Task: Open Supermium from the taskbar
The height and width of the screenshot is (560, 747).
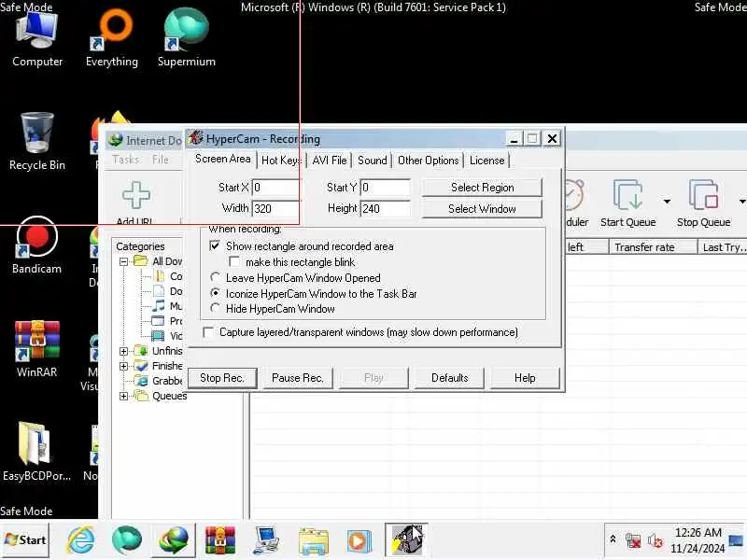Action: [127, 540]
